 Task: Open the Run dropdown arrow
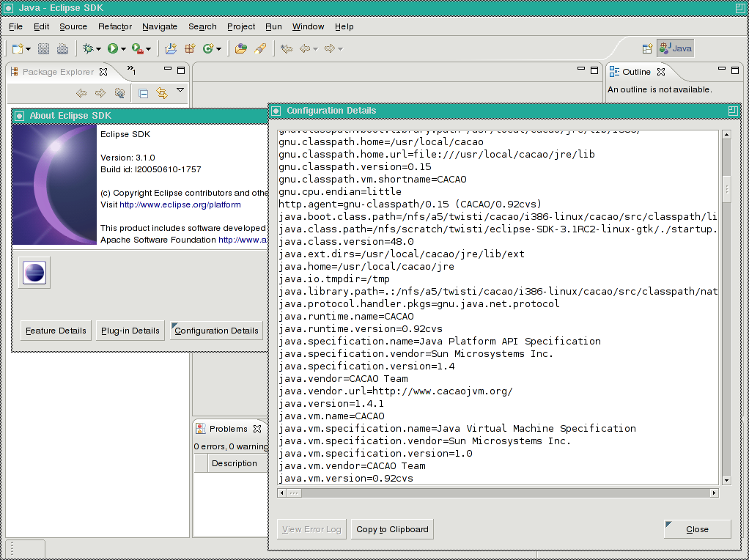click(123, 48)
